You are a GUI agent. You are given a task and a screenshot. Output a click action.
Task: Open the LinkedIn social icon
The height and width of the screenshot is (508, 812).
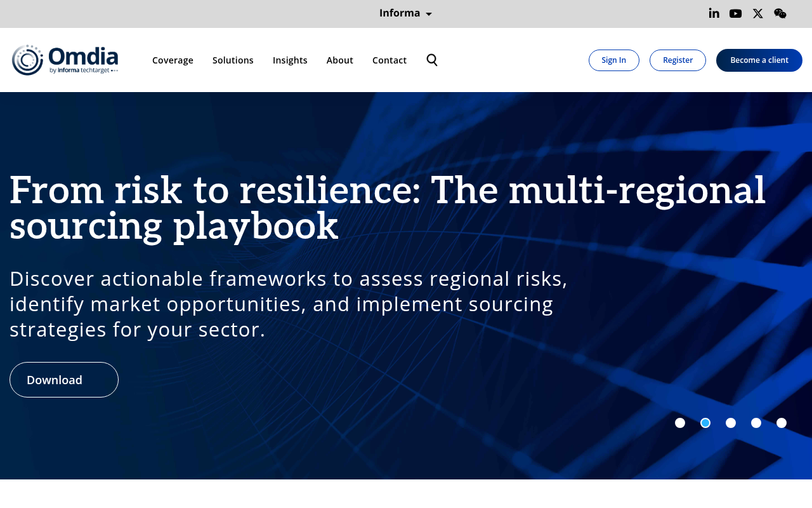(x=714, y=13)
